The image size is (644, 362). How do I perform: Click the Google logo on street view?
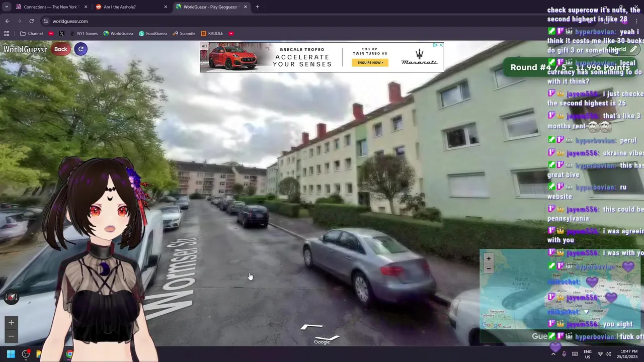point(322,342)
